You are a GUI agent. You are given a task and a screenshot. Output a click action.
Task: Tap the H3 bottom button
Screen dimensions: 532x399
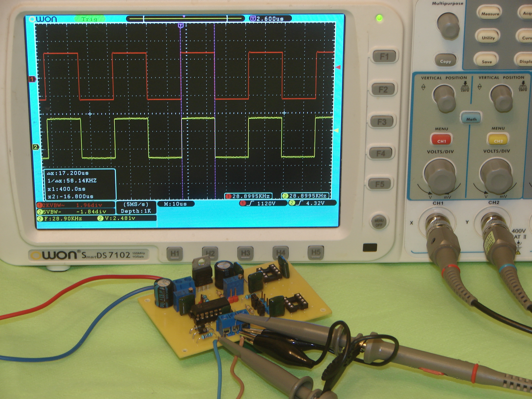pyautogui.click(x=245, y=253)
